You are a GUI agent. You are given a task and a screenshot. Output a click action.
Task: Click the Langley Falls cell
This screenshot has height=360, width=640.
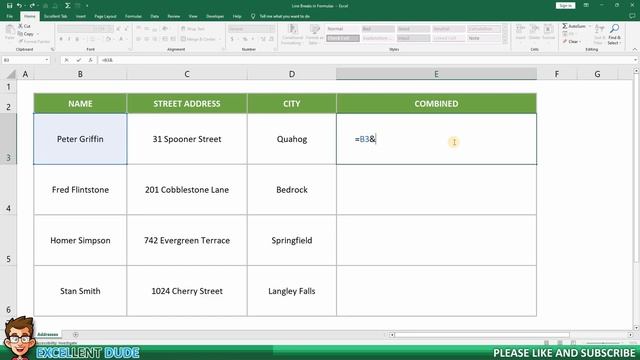tap(292, 291)
